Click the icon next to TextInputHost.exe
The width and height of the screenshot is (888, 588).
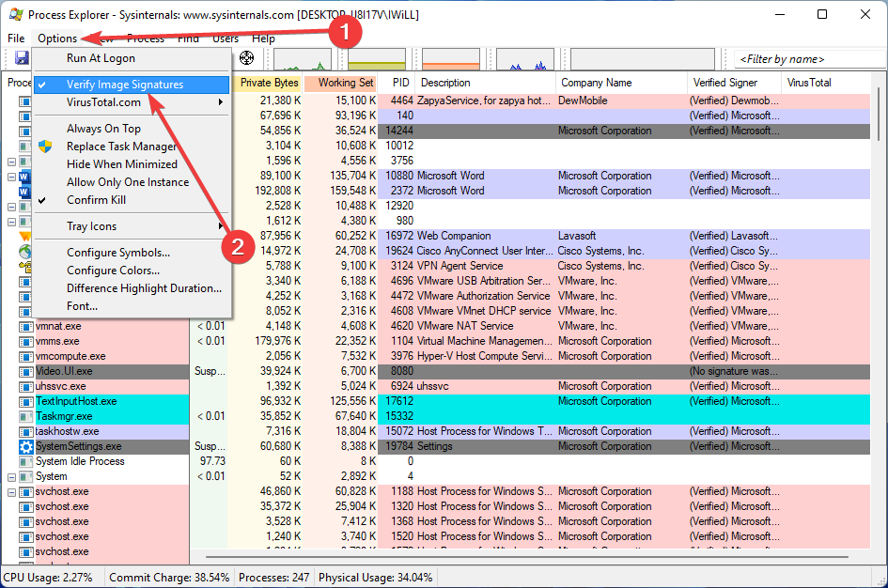25,402
